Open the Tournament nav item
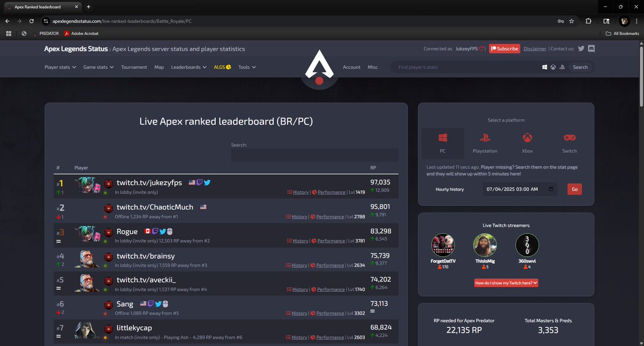Viewport: 644px width, 346px height. tap(134, 67)
